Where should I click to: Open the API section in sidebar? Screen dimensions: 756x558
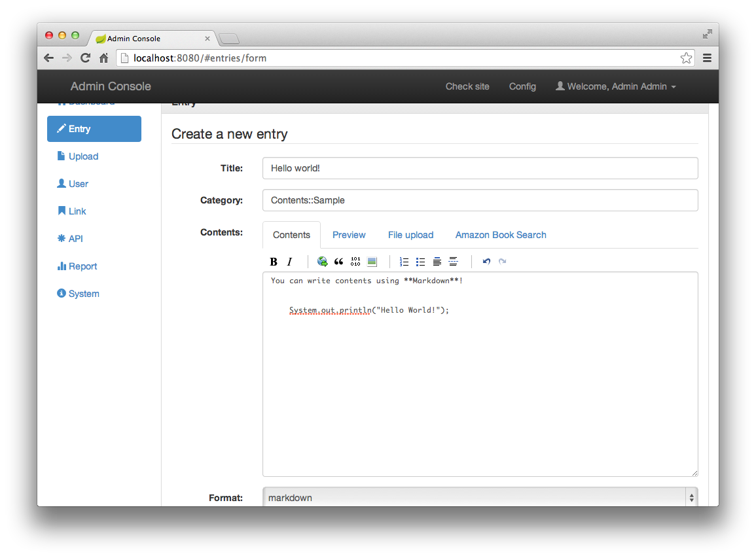94,239
